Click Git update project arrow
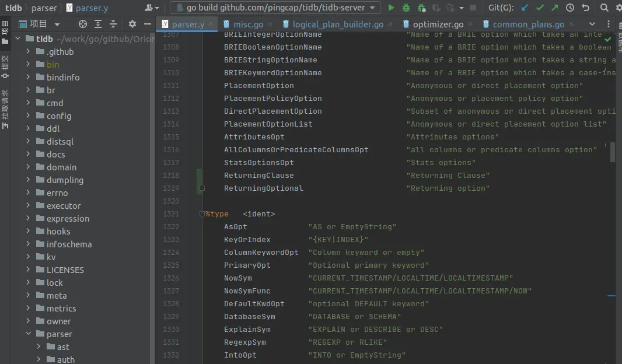The width and height of the screenshot is (622, 364). (x=525, y=8)
